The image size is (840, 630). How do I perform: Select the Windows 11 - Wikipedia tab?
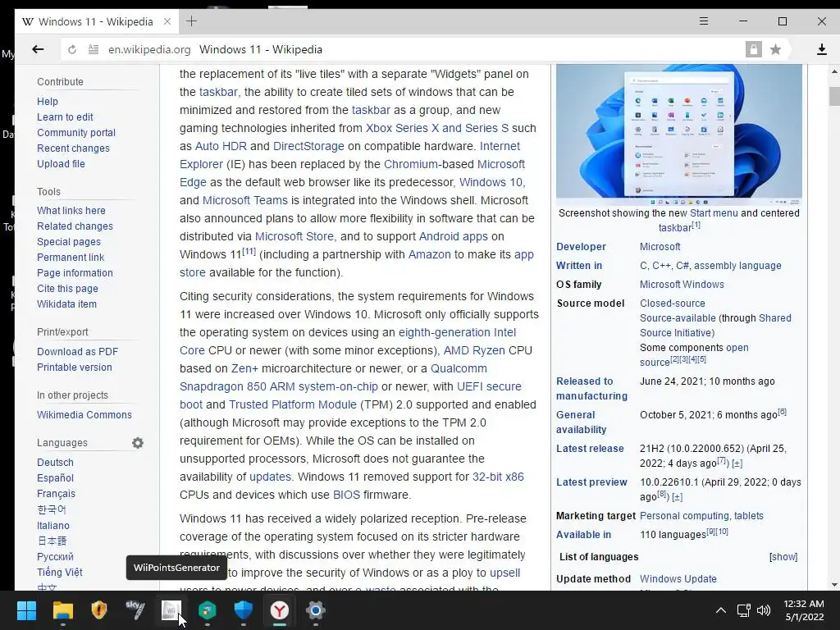pos(95,21)
